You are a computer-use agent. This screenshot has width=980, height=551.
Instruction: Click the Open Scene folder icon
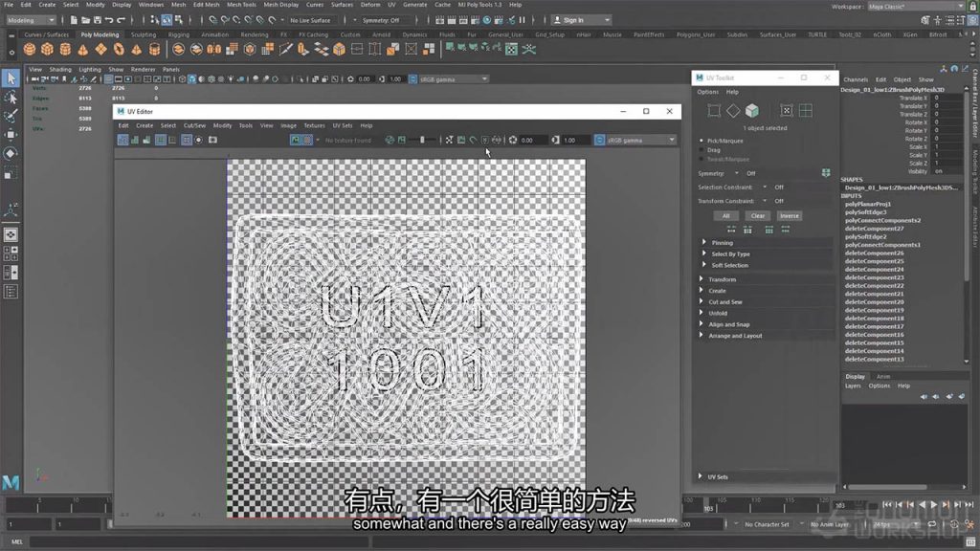pyautogui.click(x=85, y=20)
